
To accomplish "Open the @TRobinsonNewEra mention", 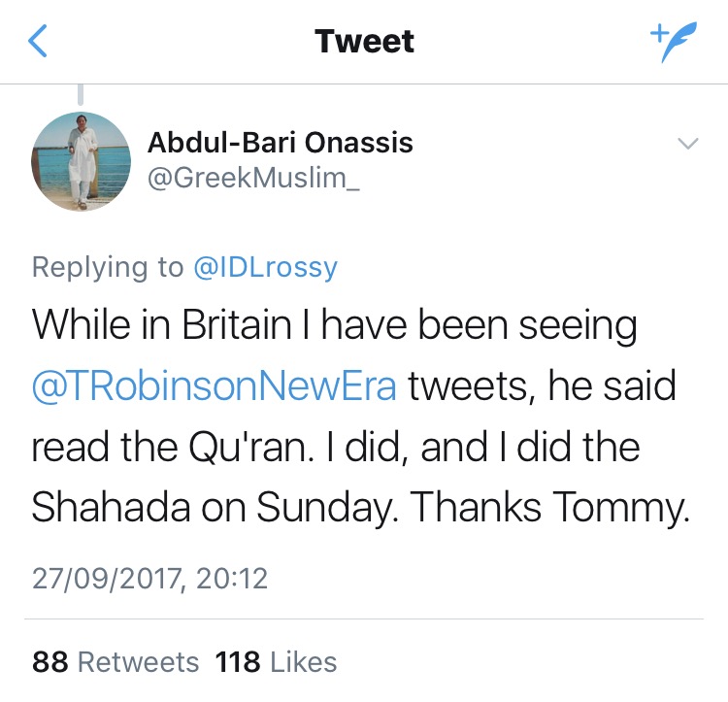I will click(x=215, y=385).
